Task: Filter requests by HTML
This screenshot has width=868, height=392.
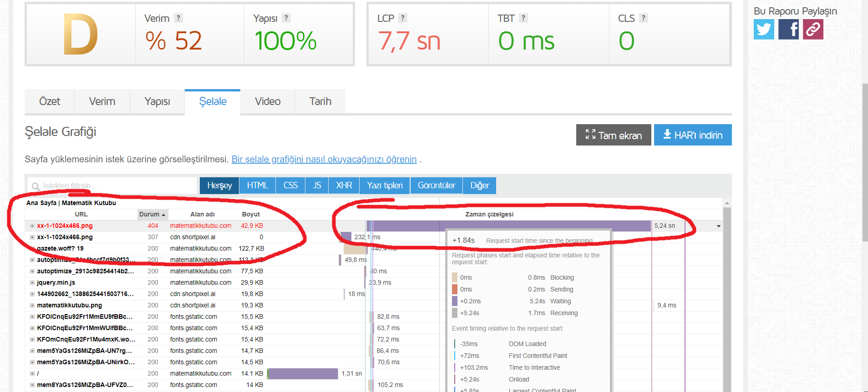Action: [x=258, y=186]
